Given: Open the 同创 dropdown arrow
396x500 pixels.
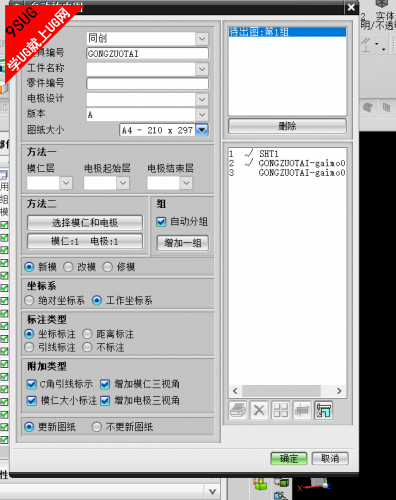Looking at the screenshot, I should [x=202, y=38].
